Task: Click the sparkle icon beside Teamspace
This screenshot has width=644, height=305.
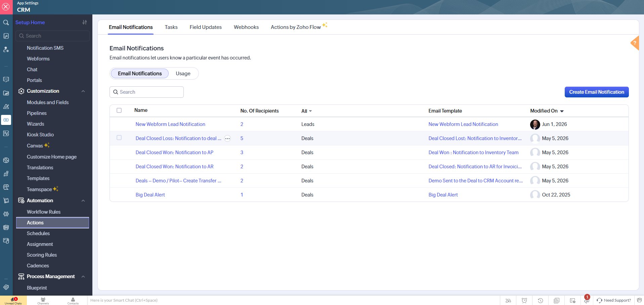Action: click(56, 189)
